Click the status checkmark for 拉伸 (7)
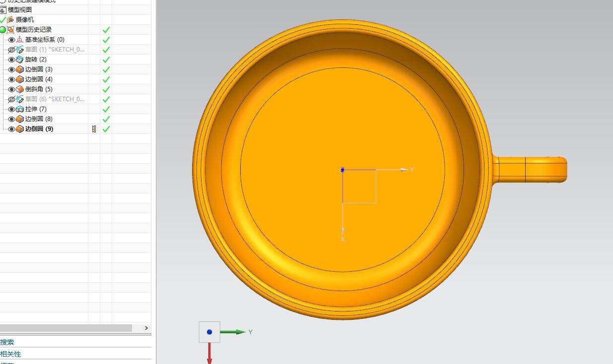This screenshot has width=613, height=364. coord(106,109)
